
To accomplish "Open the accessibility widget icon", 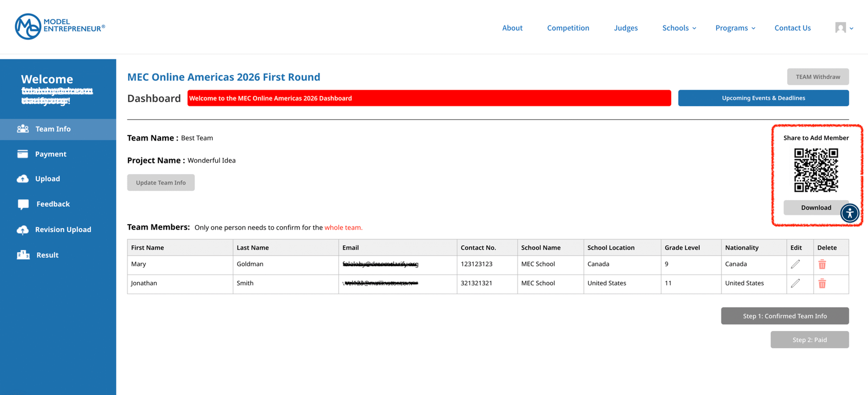I will 850,213.
